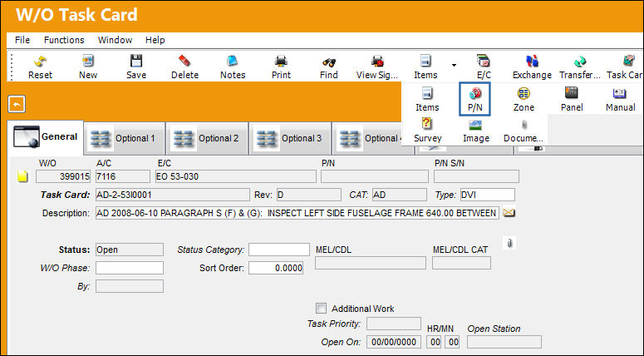This screenshot has width=644, height=356.
Task: Open the Help menu
Action: point(155,40)
